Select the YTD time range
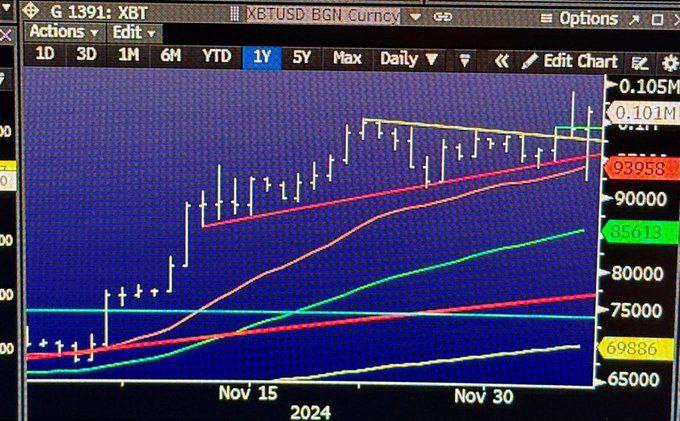 click(x=216, y=57)
